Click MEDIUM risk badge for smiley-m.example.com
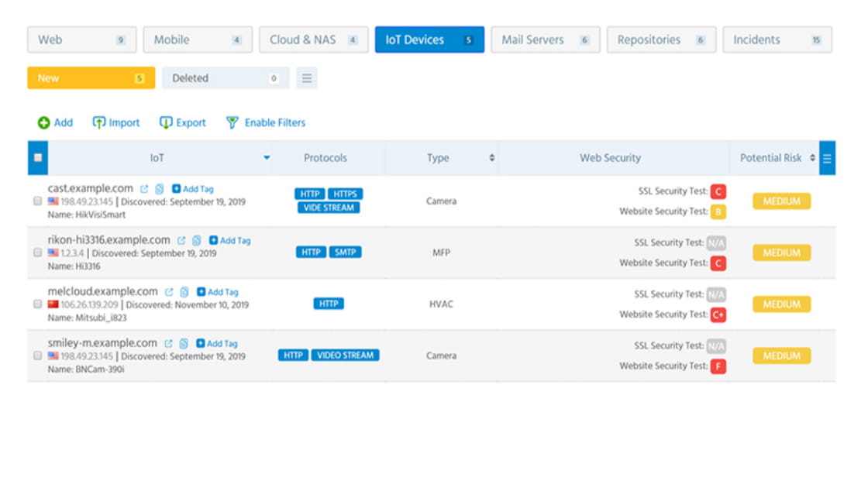 [781, 356]
